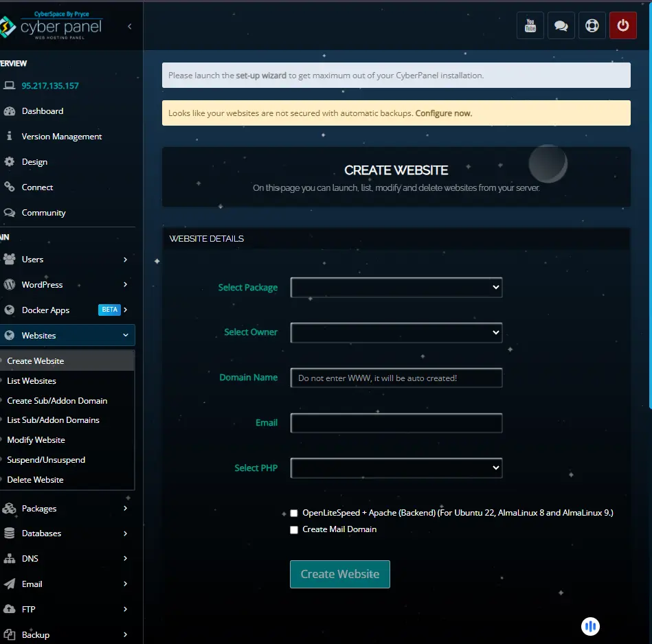Expand the Email submenu arrow
Screen dimensions: 652x644
[125, 584]
